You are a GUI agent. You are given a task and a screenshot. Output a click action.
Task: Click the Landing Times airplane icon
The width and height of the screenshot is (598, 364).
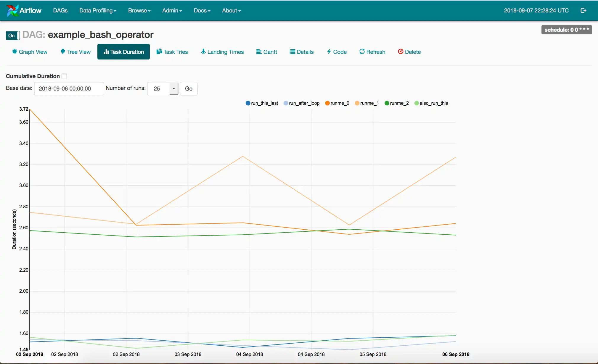point(202,52)
